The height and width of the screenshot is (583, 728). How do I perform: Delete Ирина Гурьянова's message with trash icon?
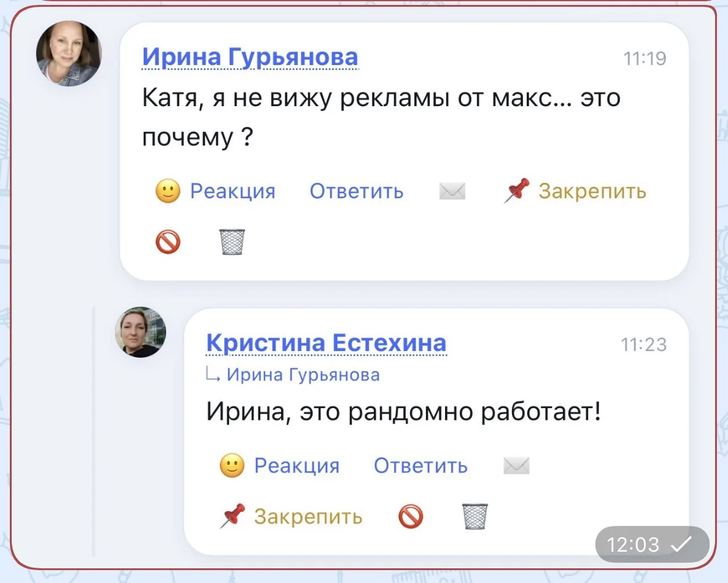pos(232,242)
